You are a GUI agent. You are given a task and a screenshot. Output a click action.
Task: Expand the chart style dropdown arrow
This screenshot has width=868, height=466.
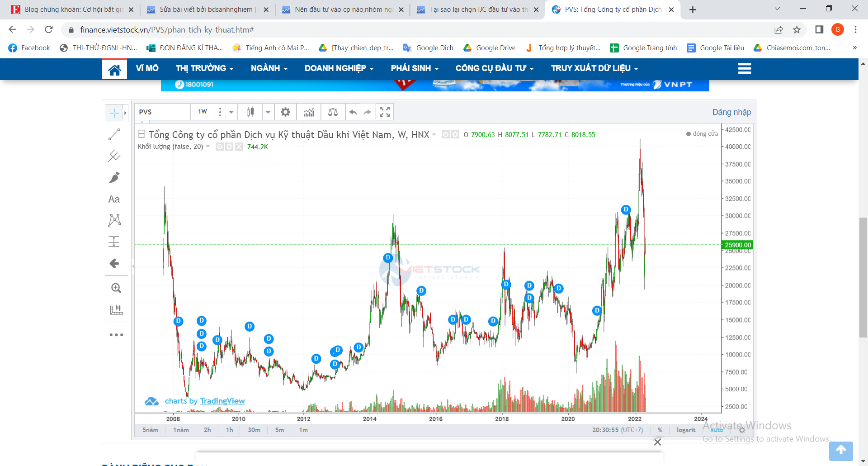click(x=268, y=112)
